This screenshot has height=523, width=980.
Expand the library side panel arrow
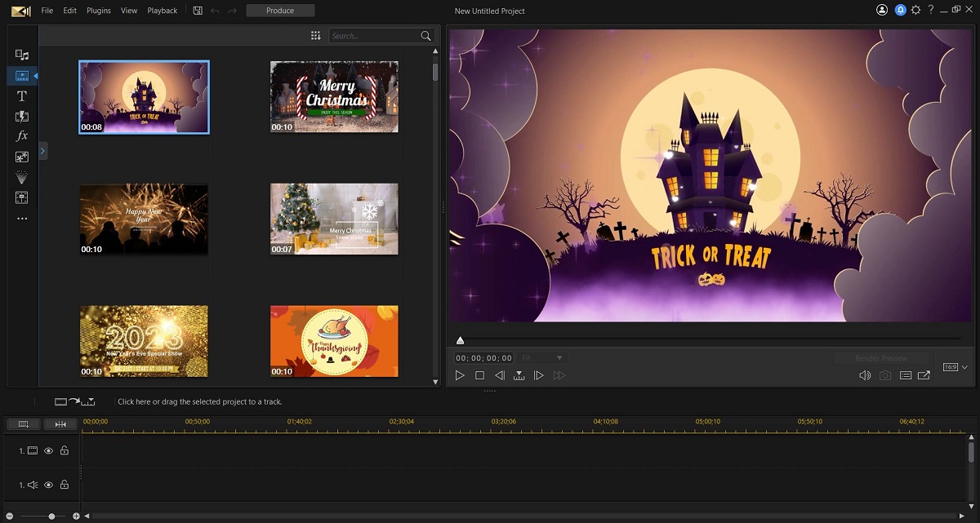coord(43,151)
